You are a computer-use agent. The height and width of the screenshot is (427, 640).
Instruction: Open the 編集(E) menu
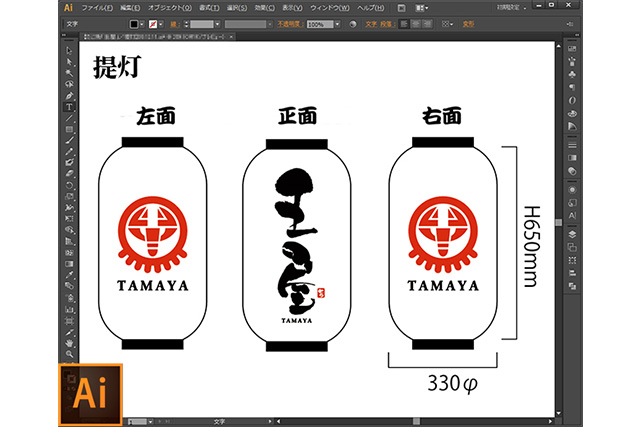tap(130, 8)
